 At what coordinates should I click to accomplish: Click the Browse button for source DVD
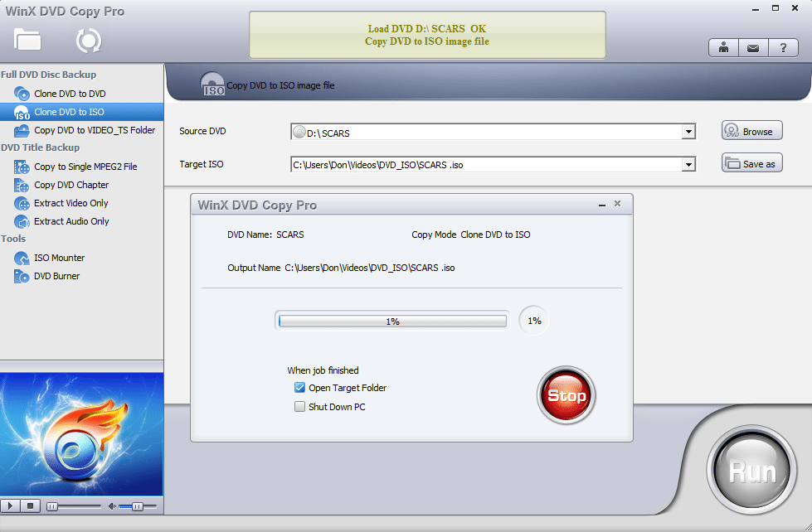tap(752, 131)
